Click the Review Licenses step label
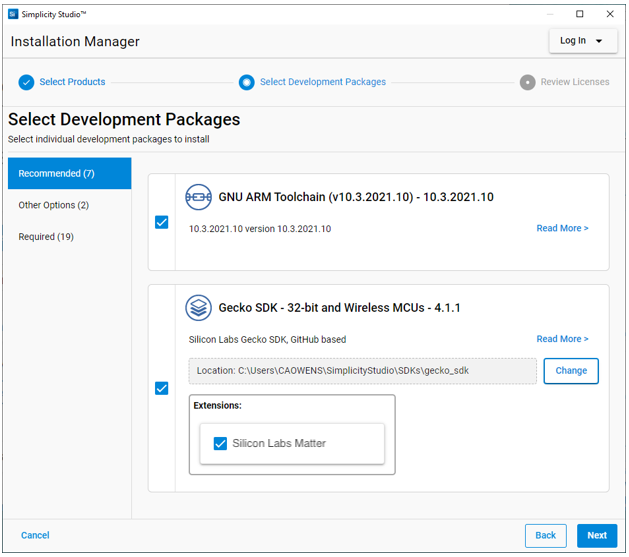 [x=574, y=82]
